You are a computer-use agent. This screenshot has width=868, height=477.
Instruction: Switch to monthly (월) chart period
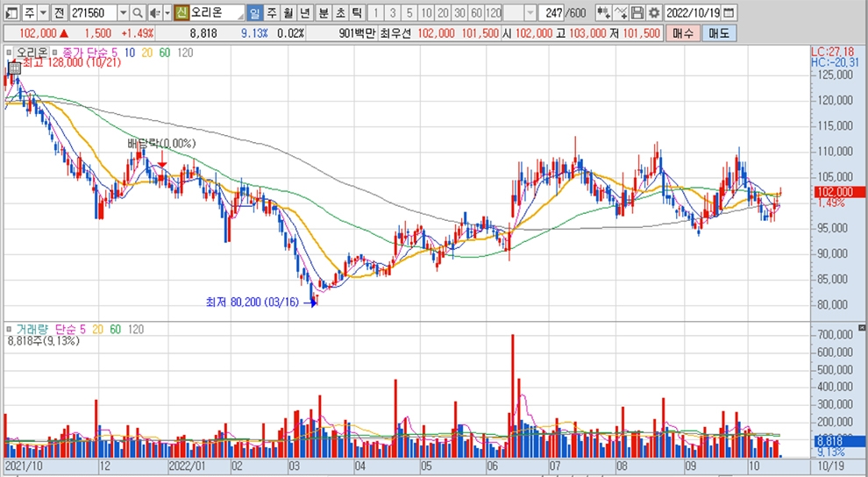coord(287,13)
